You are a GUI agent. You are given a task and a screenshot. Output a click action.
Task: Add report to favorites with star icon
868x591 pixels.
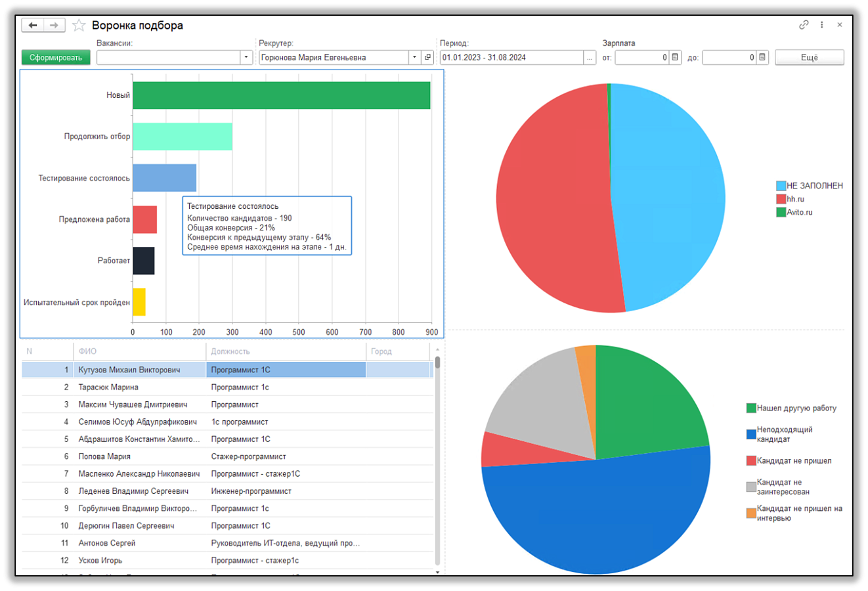(x=79, y=26)
